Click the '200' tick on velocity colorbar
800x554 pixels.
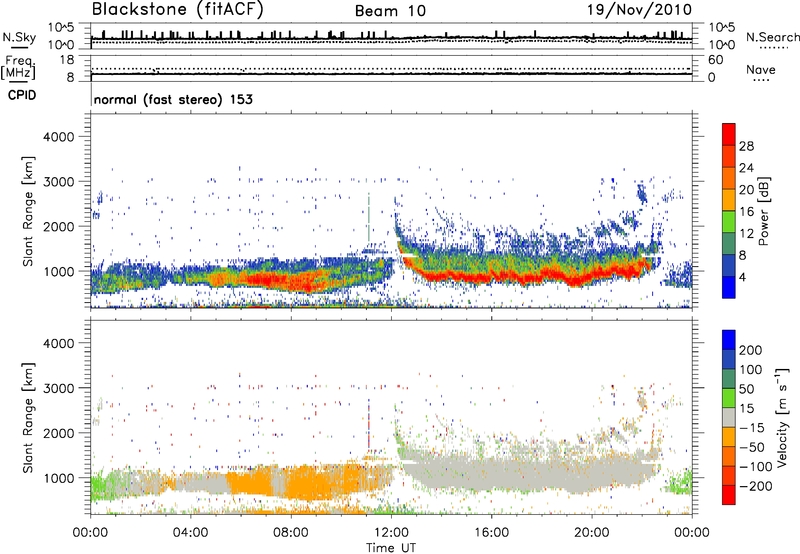coord(751,350)
